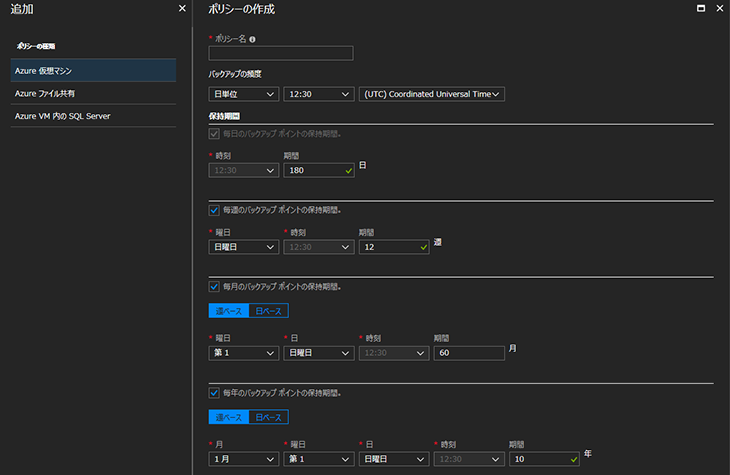Screen dimensions: 730x475
Task: Toggle the yearly backup retention checkbox
Action: 214,392
